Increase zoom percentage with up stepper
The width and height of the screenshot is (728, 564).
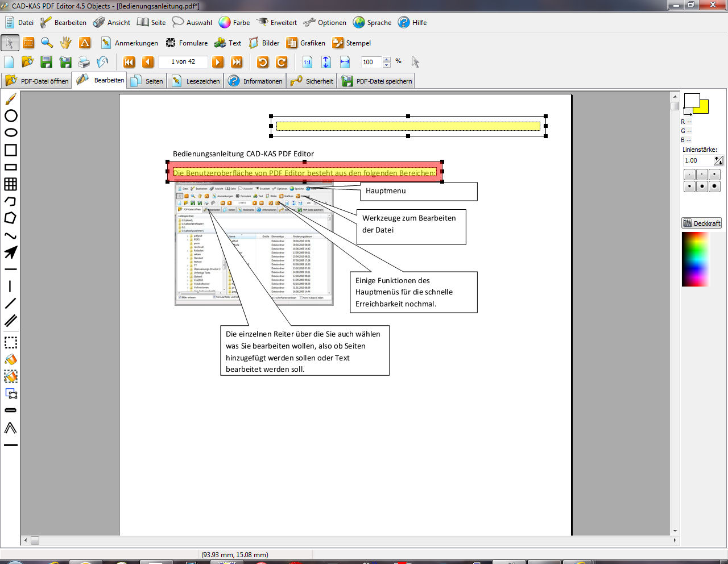pos(387,59)
